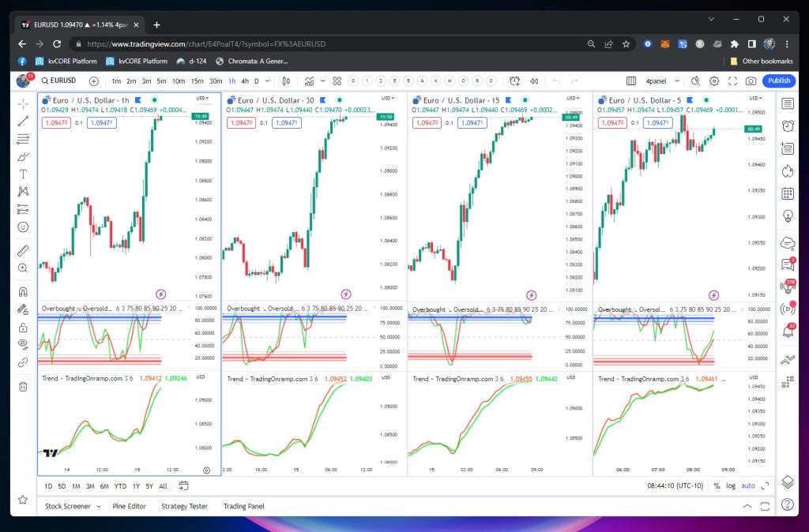Viewport: 809px width, 532px height.
Task: Click the blue Publish button
Action: (778, 81)
